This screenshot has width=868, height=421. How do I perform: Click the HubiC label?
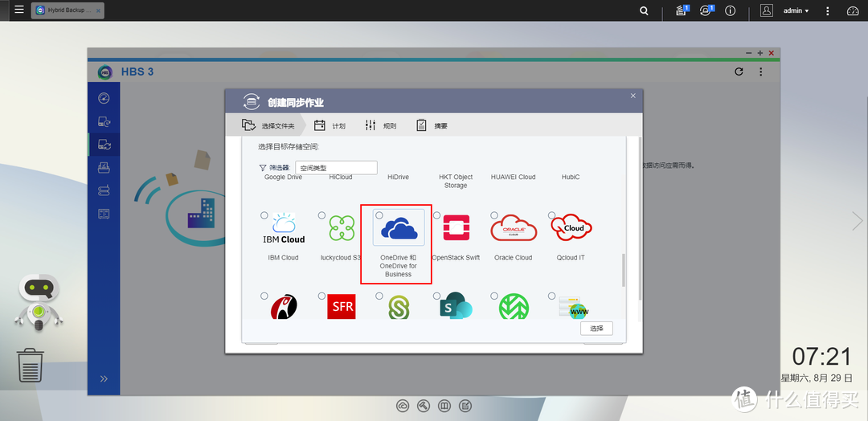click(x=571, y=177)
